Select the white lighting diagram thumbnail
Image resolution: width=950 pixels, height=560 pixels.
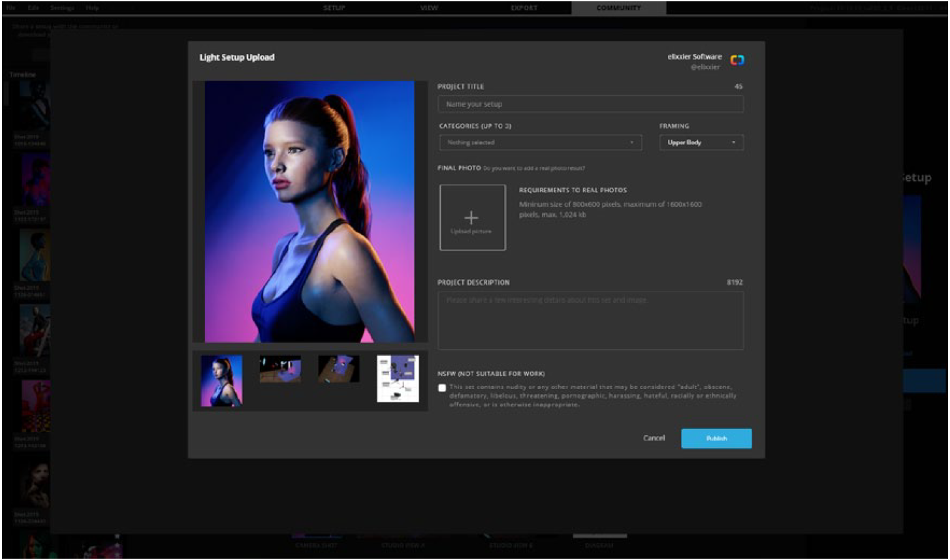[398, 379]
